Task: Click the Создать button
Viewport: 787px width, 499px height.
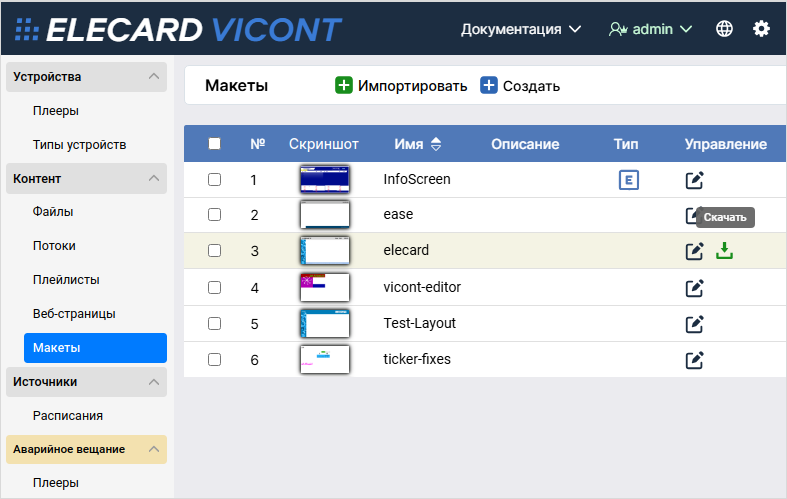Action: pyautogui.click(x=520, y=86)
